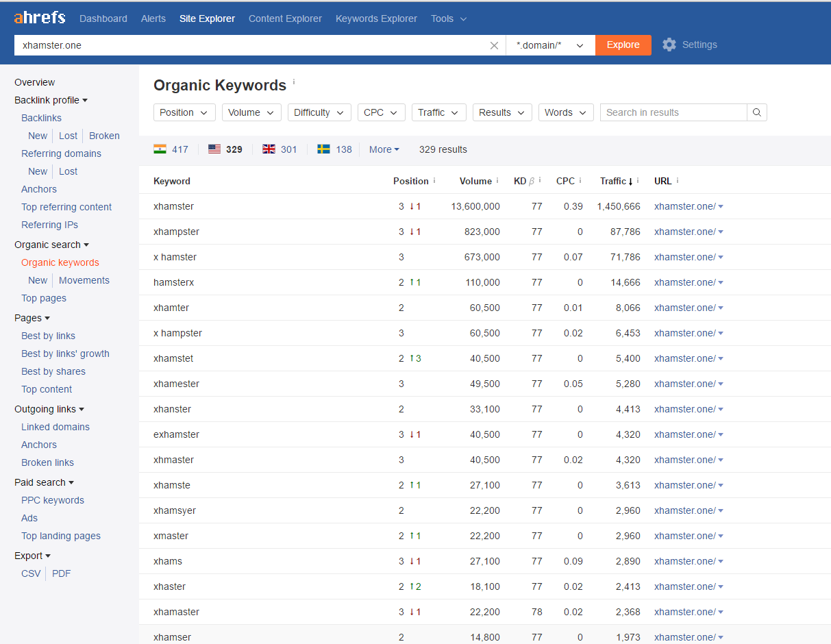
Task: Collapse the Paid search section
Action: point(45,482)
